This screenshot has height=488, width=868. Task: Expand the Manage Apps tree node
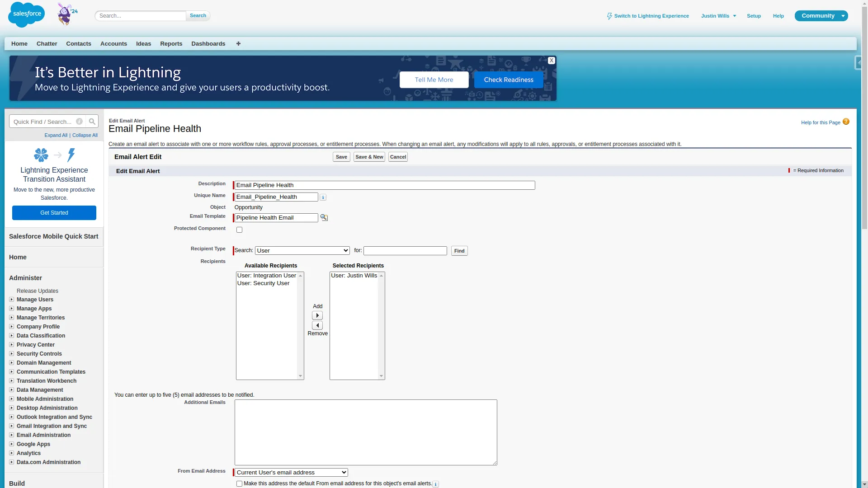[x=11, y=309]
